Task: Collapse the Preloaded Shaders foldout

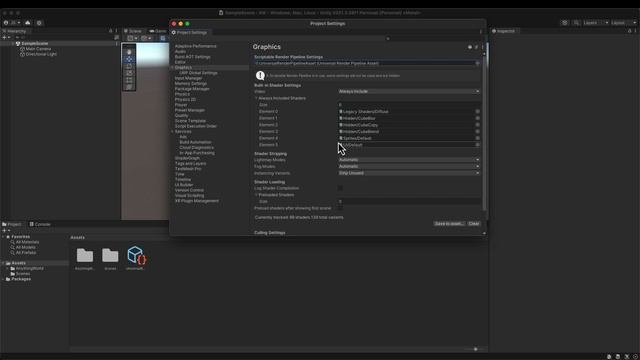Action: [x=256, y=195]
